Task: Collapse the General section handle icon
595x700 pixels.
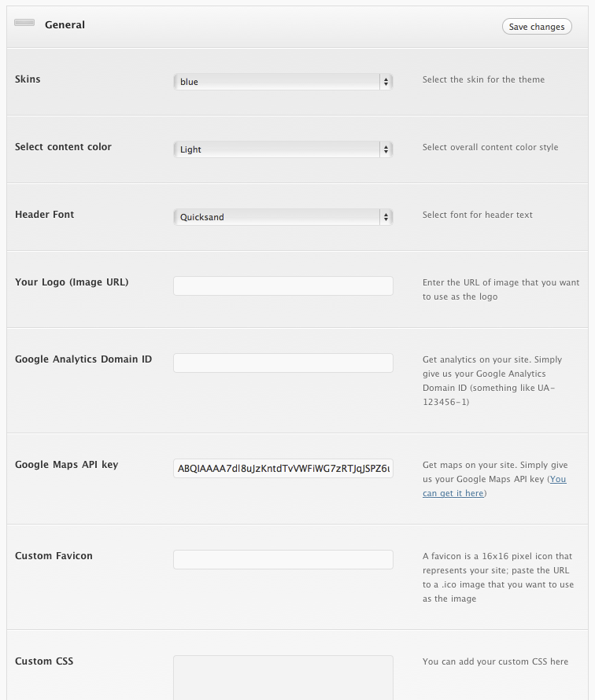Action: coord(24,23)
